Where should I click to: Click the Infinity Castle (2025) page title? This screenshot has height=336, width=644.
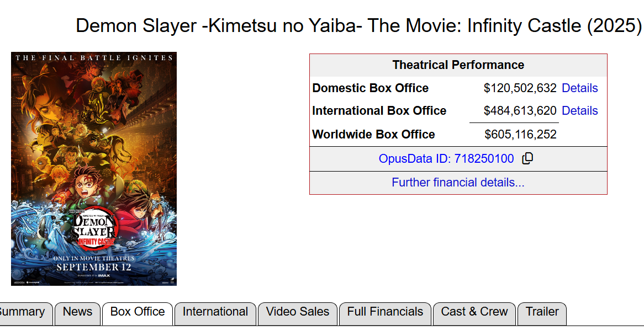(358, 26)
